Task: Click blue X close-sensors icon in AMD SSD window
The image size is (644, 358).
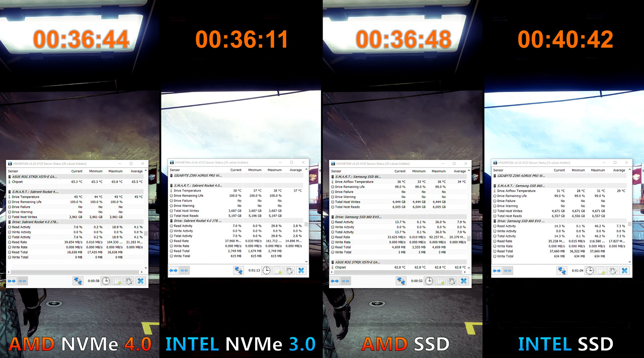Action: click(x=463, y=281)
